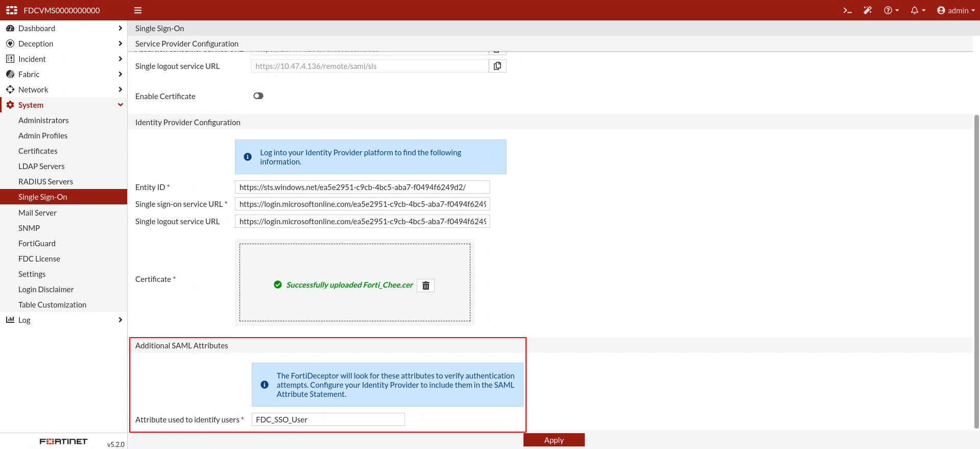
Task: Collapse the System menu chevron
Action: (120, 105)
